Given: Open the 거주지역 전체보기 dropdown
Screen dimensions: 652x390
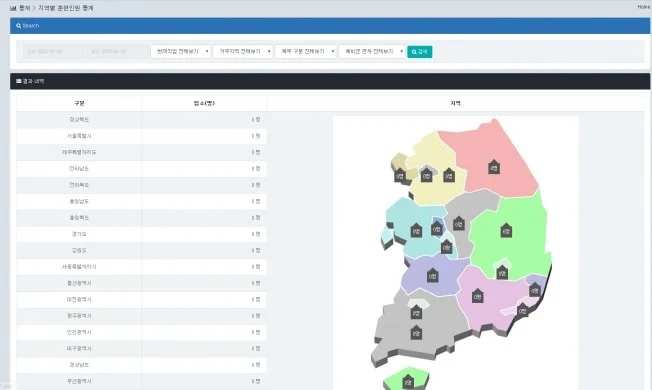Looking at the screenshot, I should click(243, 52).
